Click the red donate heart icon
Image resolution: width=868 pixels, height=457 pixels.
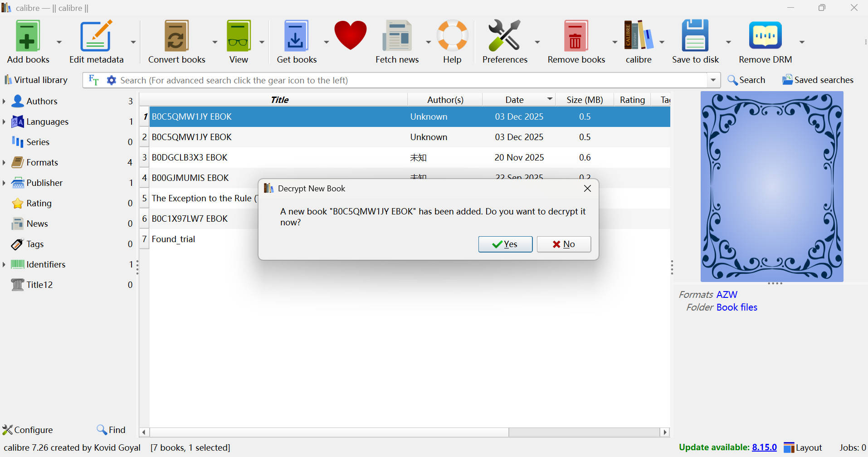[x=351, y=35]
